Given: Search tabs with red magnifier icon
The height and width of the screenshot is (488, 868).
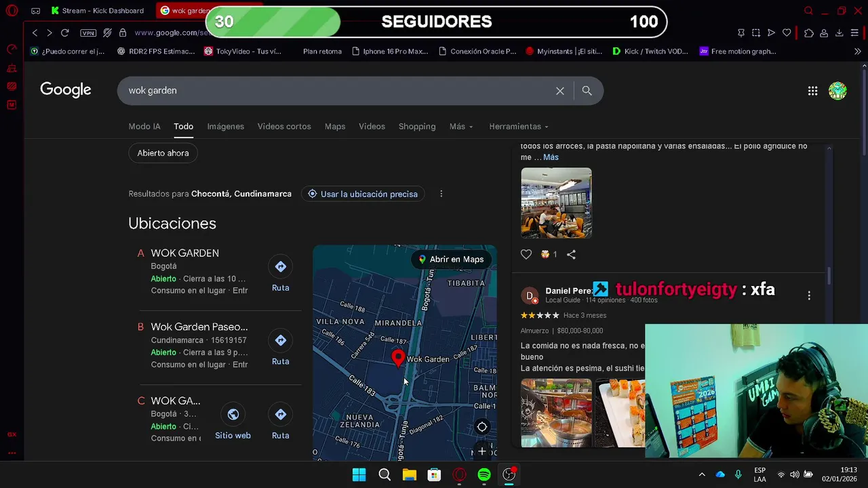Looking at the screenshot, I should [x=808, y=11].
